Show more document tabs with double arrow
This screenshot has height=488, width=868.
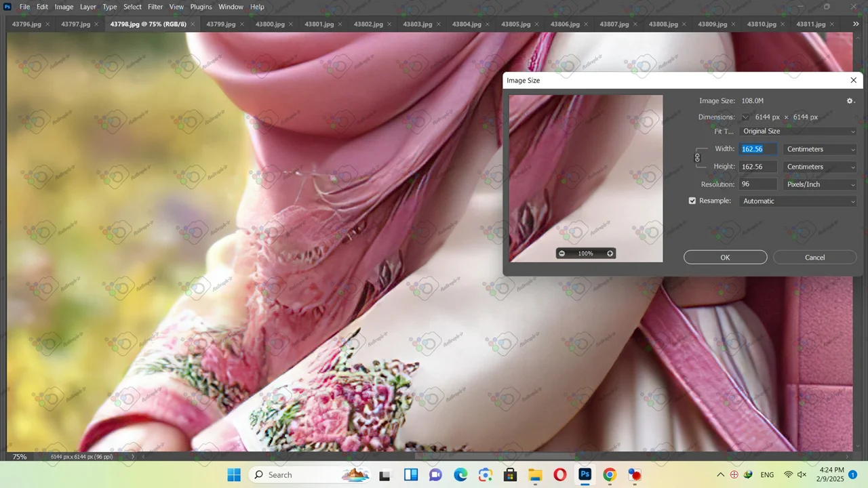[x=856, y=24]
